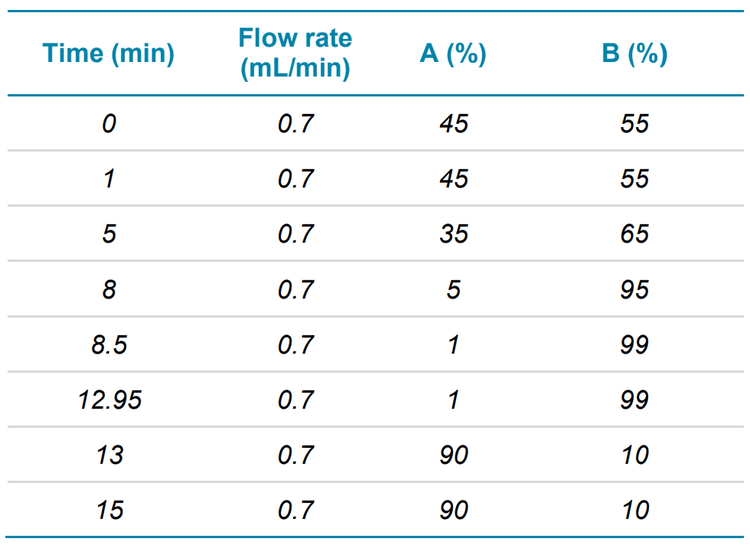Click B value 10 in 13 min row
Viewport: 750px width, 545px height.
[x=634, y=455]
